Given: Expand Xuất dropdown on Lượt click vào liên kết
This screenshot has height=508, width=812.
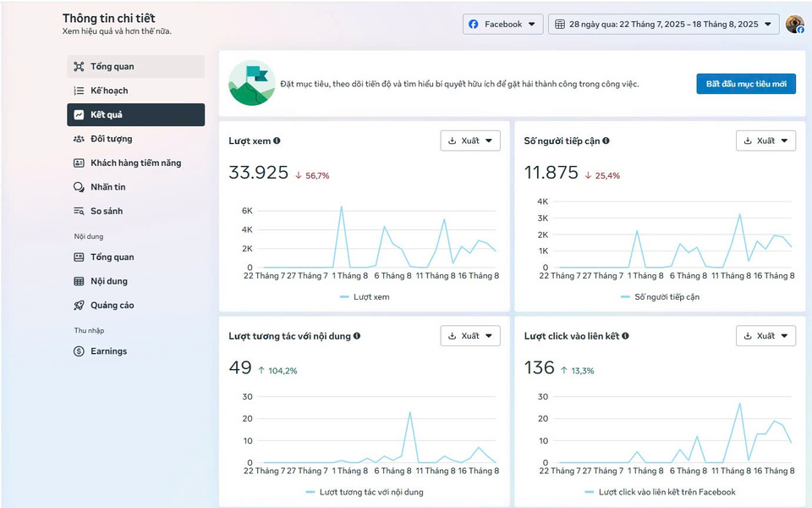Looking at the screenshot, I should [765, 336].
